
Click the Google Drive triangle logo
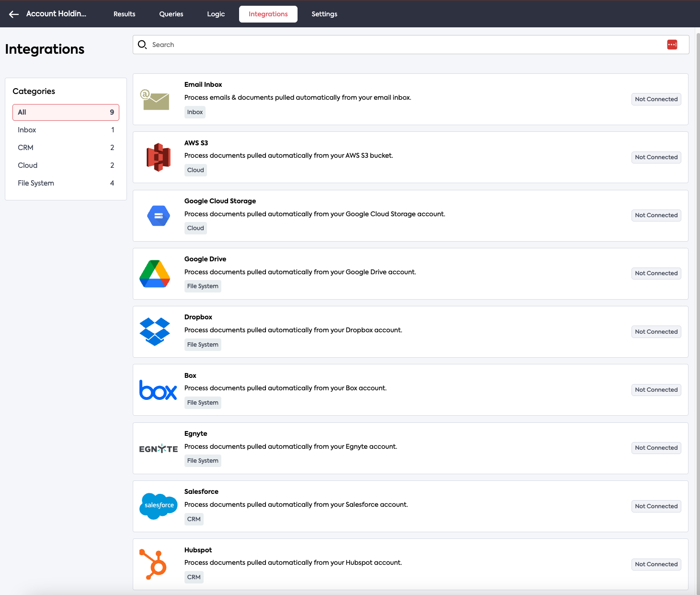click(x=155, y=274)
